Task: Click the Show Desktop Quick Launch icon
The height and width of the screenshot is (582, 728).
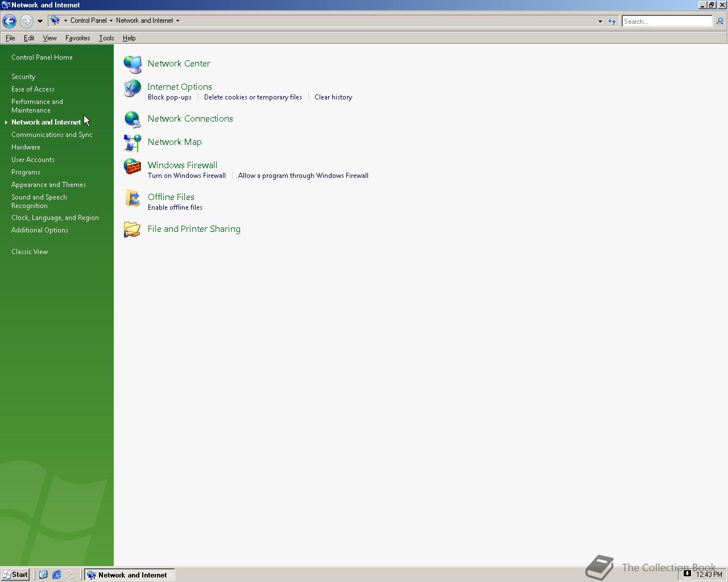Action: click(70, 575)
